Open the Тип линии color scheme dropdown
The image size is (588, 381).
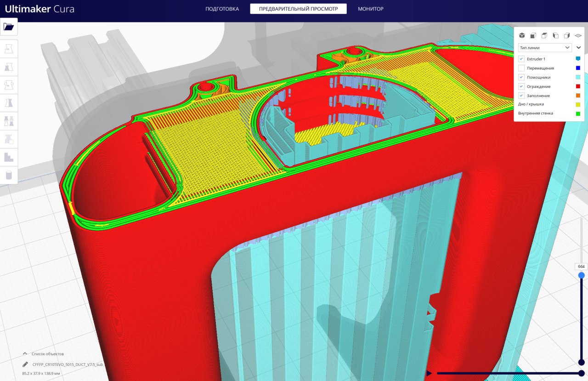coord(545,47)
